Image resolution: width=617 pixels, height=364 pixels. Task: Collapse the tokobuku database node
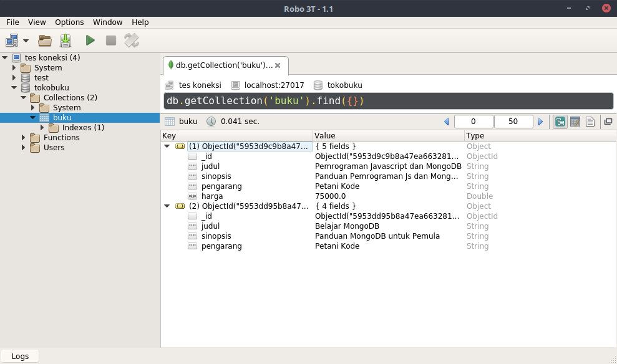tap(14, 87)
